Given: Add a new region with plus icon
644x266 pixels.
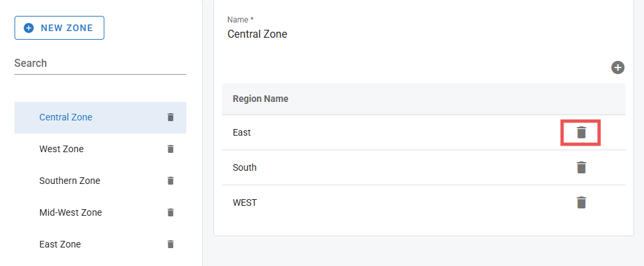Looking at the screenshot, I should 618,67.
